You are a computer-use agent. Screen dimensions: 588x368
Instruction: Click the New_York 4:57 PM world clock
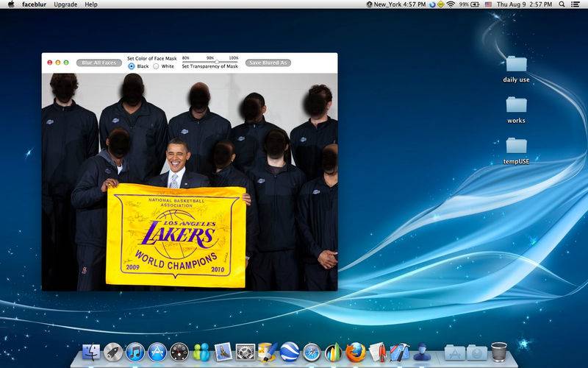(396, 4)
